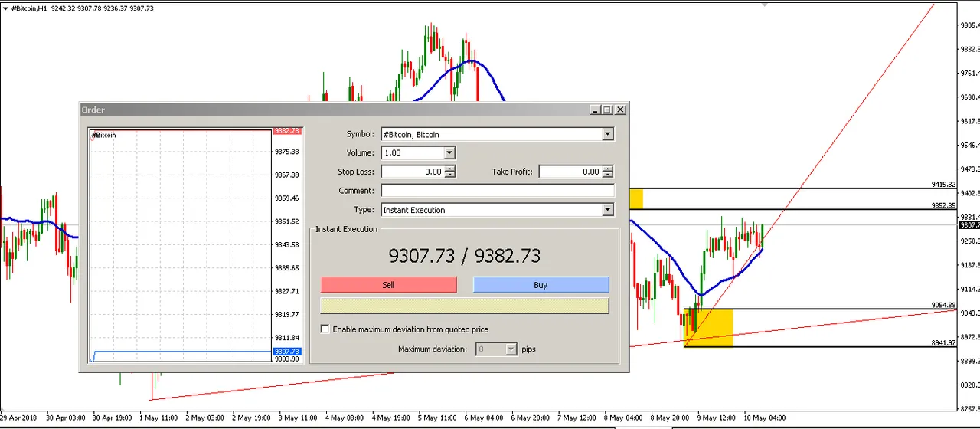Enable maximum deviation from quoted price checkbox
Screen dimensions: 980x429
pos(325,329)
